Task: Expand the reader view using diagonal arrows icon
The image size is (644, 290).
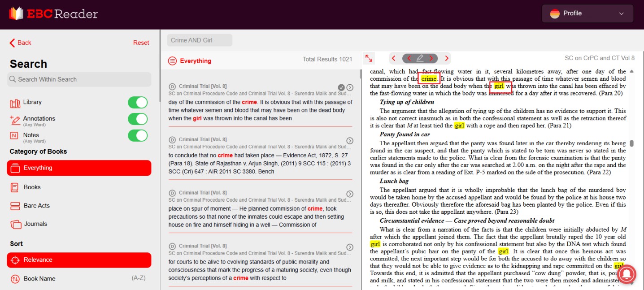Action: [x=369, y=58]
